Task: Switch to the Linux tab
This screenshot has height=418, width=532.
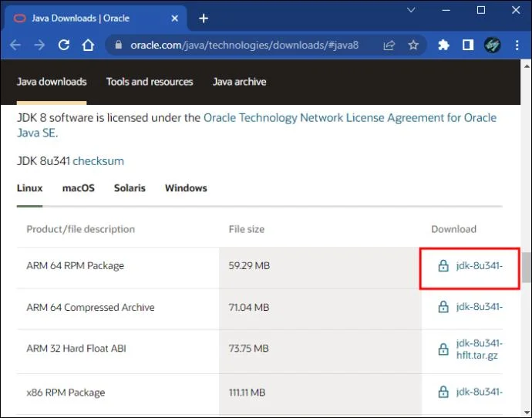Action: click(29, 188)
